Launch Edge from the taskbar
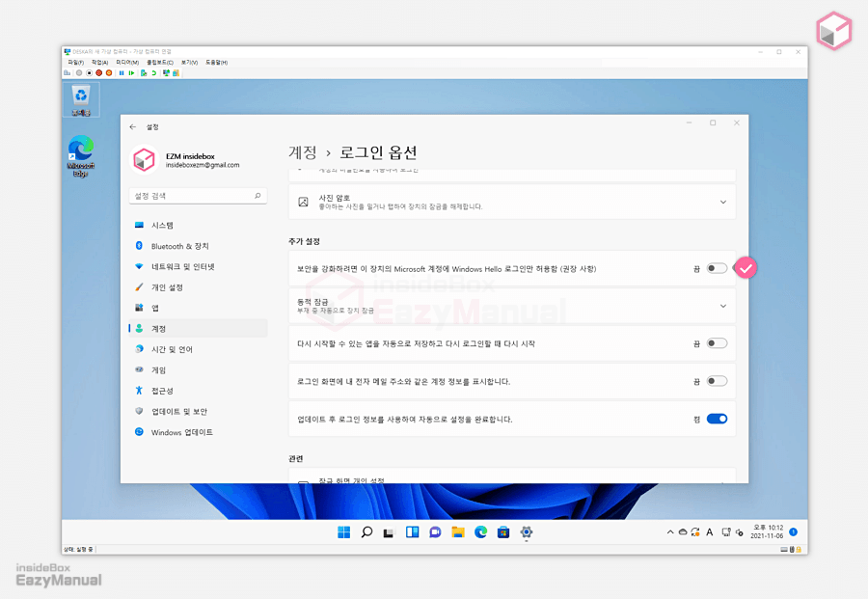Screen dimensions: 868x599 [480, 532]
